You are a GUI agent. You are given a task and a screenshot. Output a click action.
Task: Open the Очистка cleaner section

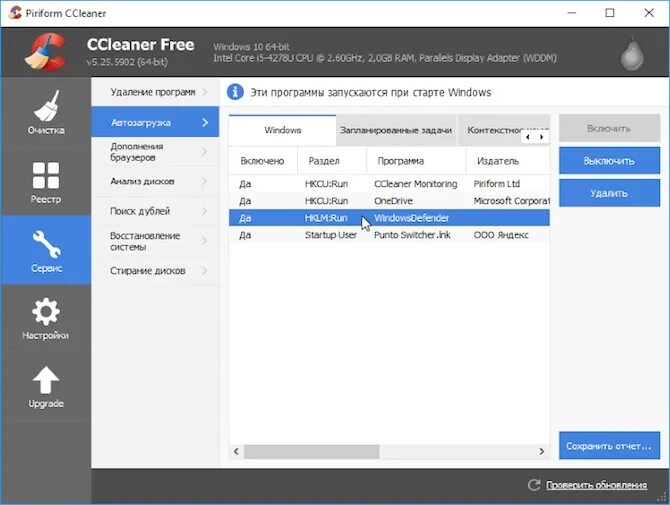(x=46, y=112)
